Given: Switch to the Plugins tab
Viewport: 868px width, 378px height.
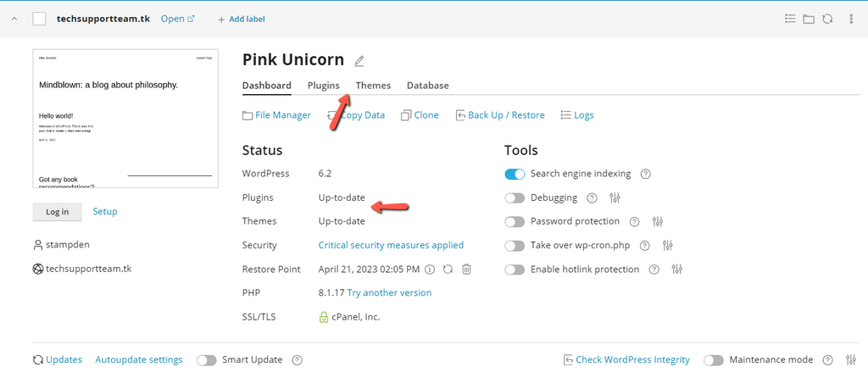Looking at the screenshot, I should (x=323, y=86).
